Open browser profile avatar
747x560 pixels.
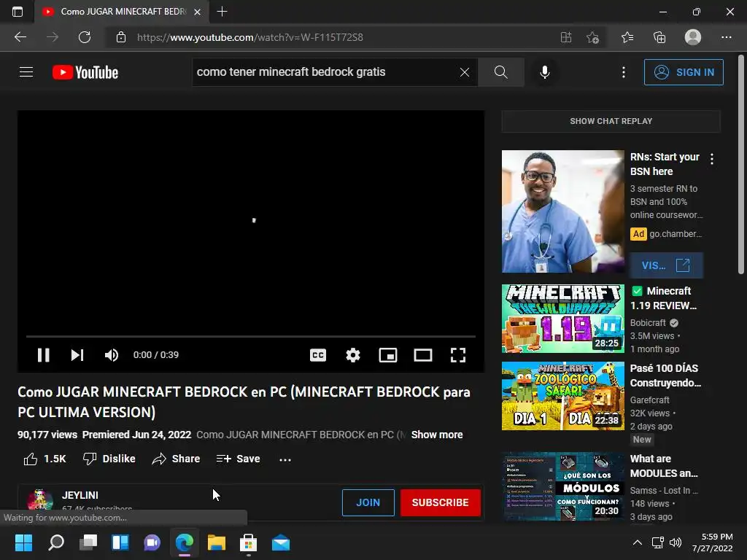(693, 37)
